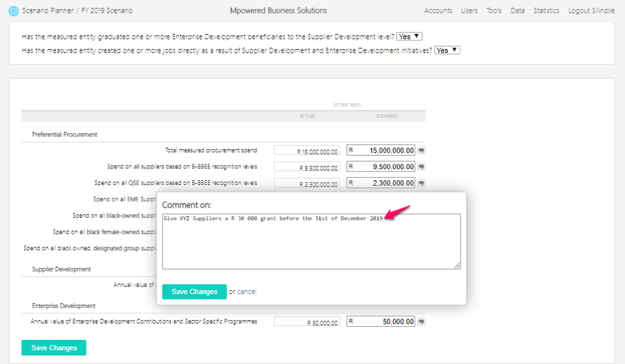Click 'Spend on all EME Suppl' row label
The width and height of the screenshot is (625, 364).
(x=124, y=199)
